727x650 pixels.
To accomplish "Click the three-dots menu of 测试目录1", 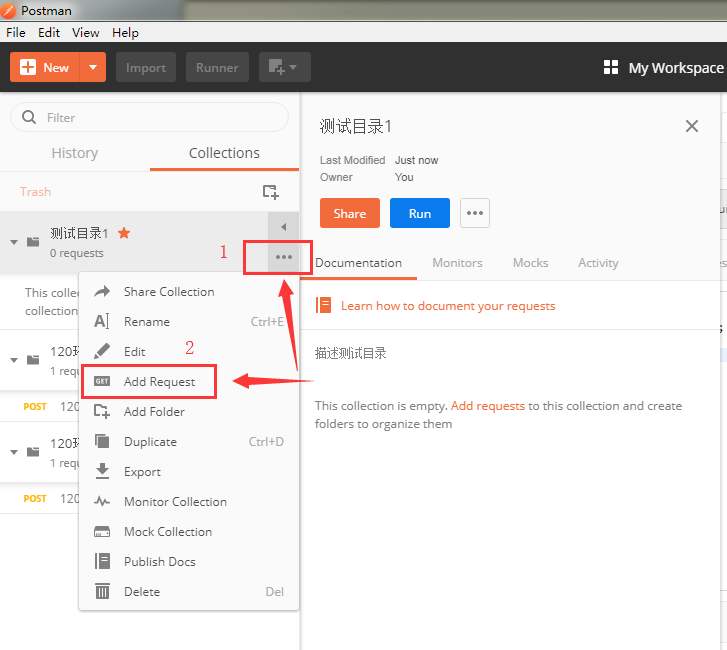I will click(283, 257).
